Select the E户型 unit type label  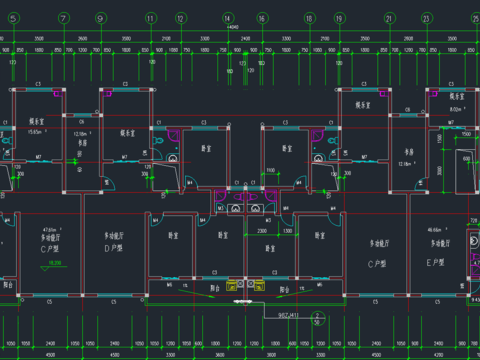point(435,262)
